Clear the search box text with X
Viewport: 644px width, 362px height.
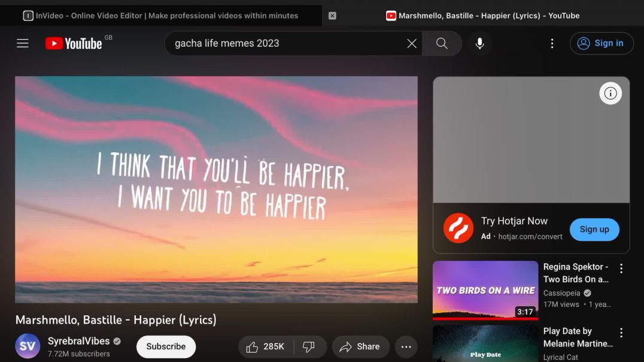click(412, 43)
